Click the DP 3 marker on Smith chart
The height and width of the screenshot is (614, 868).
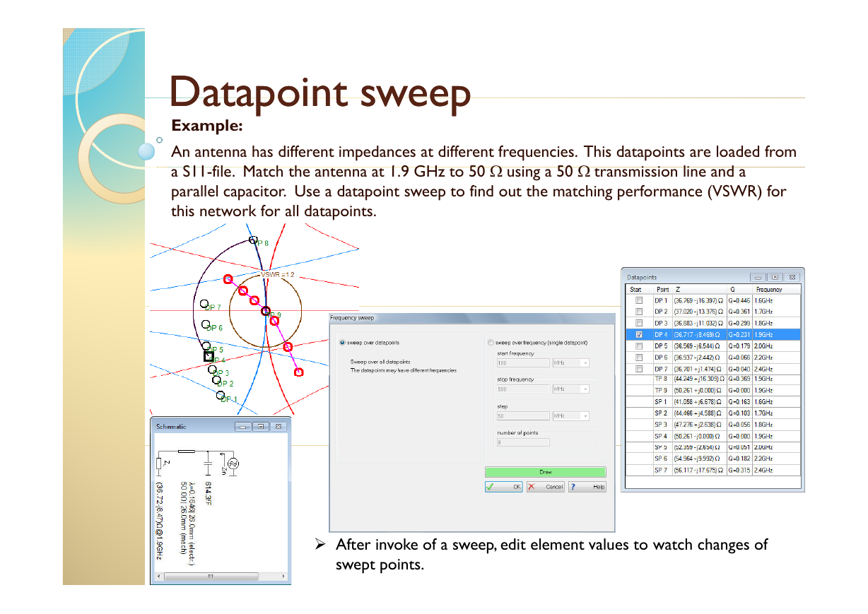pos(212,369)
